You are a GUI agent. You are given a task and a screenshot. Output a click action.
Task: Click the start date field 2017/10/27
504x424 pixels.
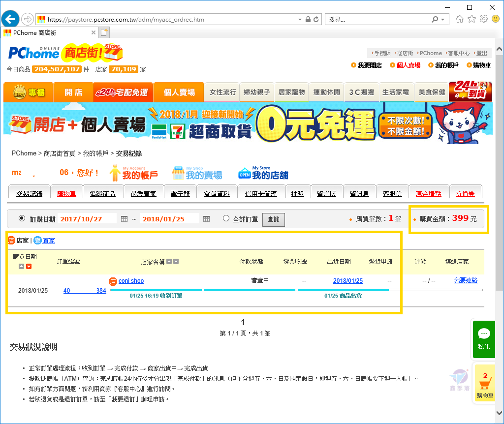point(87,219)
